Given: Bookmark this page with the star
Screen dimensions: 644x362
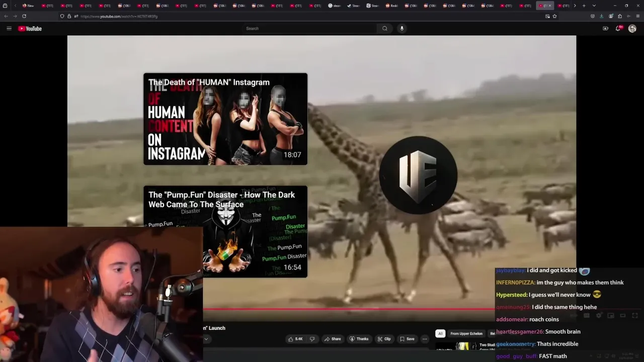Looking at the screenshot, I should coord(554,16).
